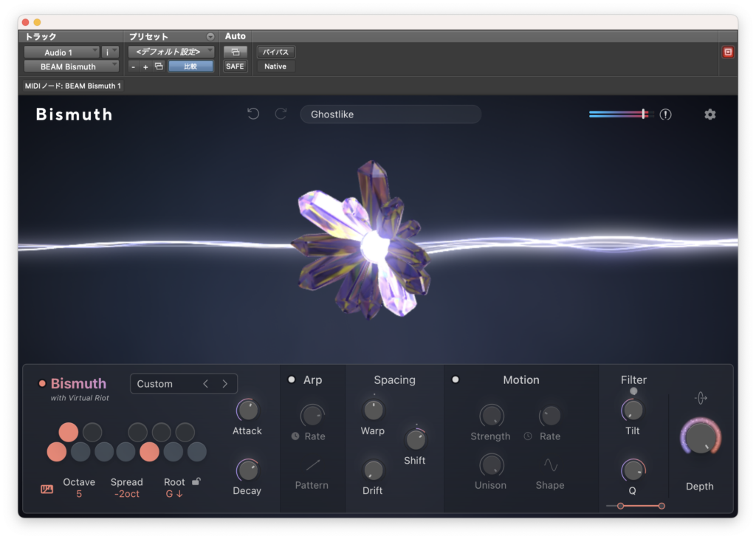Click the Filter Tilt knob
Viewport: 756px width, 539px height.
pyautogui.click(x=633, y=411)
